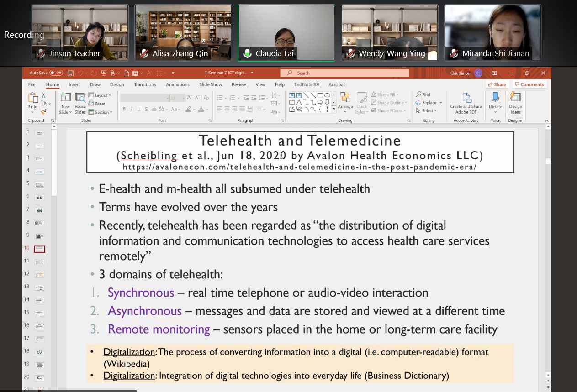Toggle the AutoSave switch
The width and height of the screenshot is (577, 392).
tap(56, 73)
